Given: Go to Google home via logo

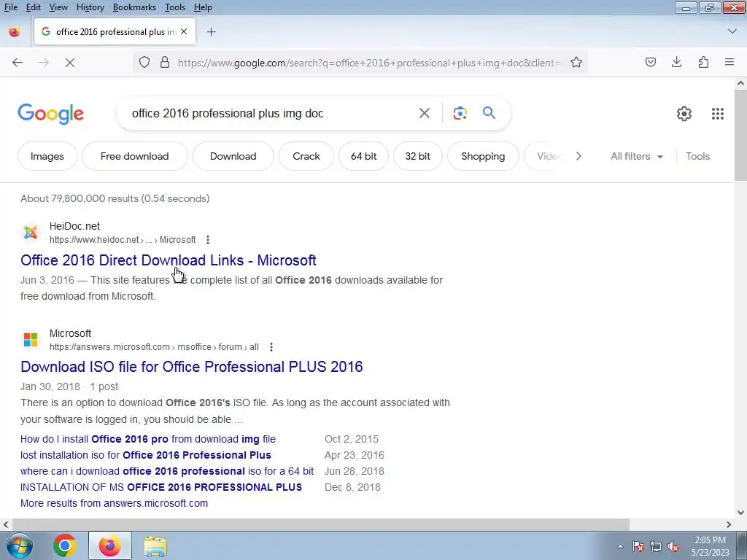Looking at the screenshot, I should [x=51, y=114].
